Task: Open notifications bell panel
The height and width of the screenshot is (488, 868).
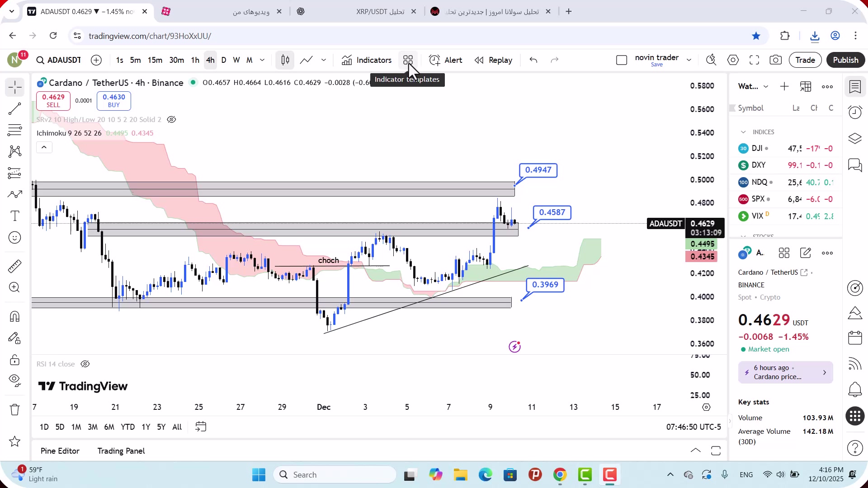Action: (x=855, y=389)
